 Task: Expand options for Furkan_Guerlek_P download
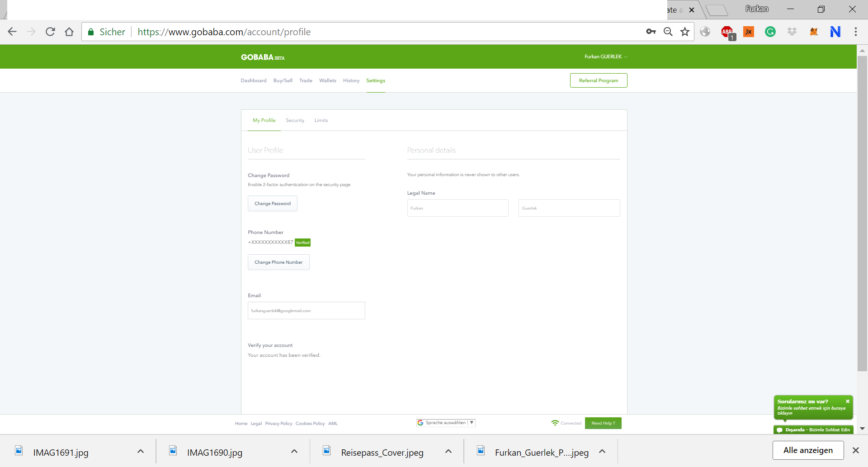click(x=602, y=451)
